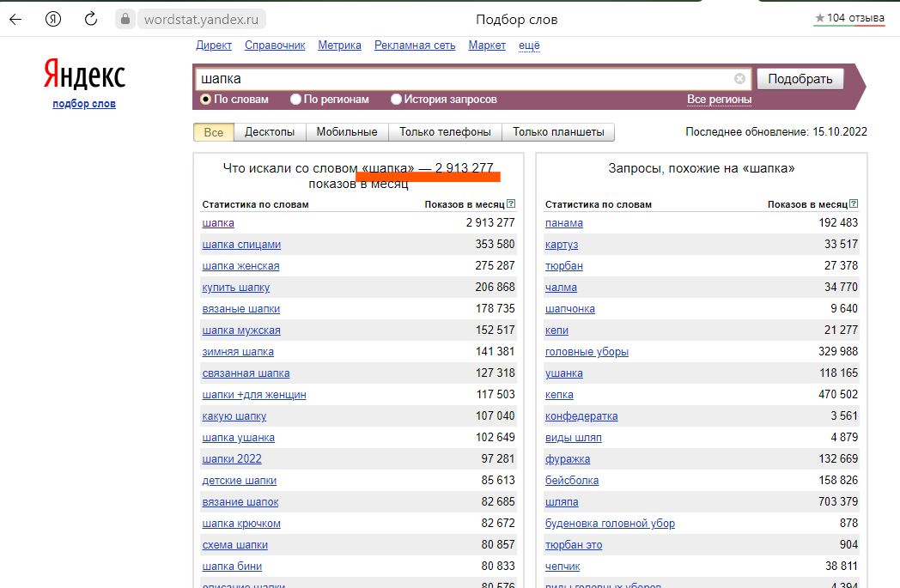
Task: Open the 'Метрика' top link
Action: pos(340,45)
